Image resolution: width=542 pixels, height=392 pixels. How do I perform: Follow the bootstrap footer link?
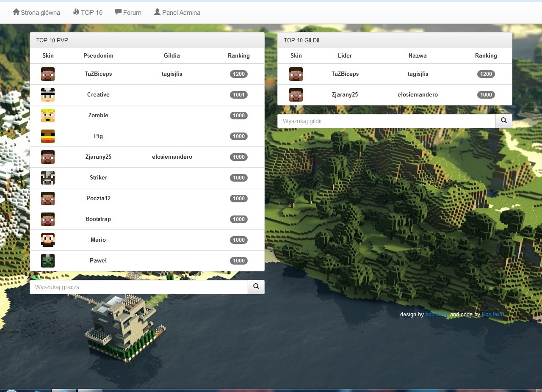coord(437,315)
